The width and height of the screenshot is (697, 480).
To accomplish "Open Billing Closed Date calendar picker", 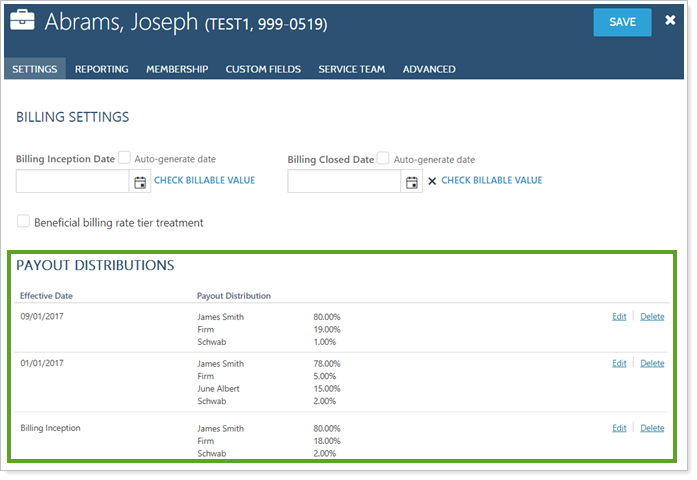I will [411, 181].
